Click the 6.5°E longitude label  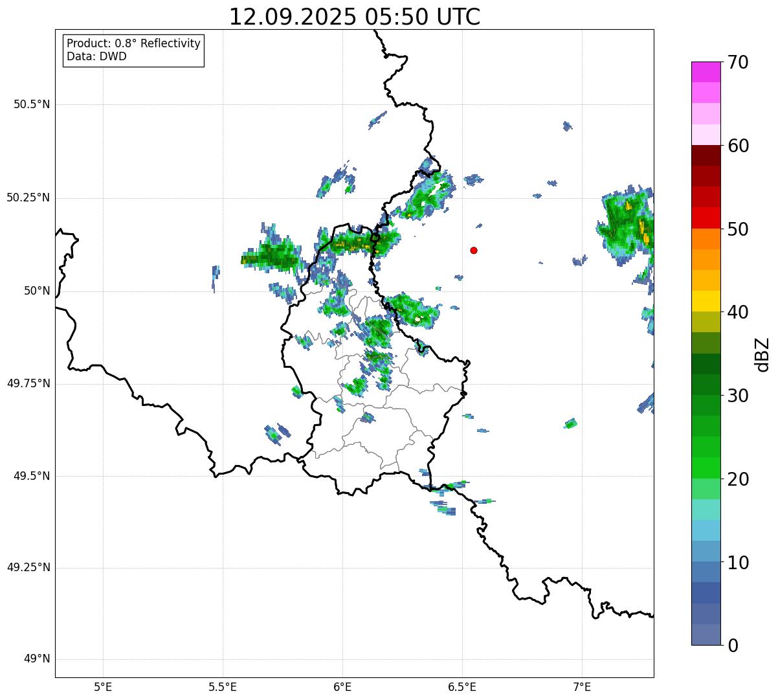pyautogui.click(x=462, y=686)
